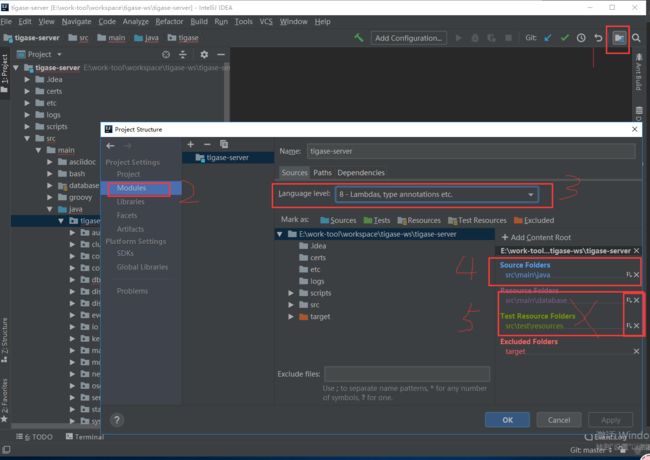Mark as Excluded button
This screenshot has width=650, height=460.
(x=534, y=220)
